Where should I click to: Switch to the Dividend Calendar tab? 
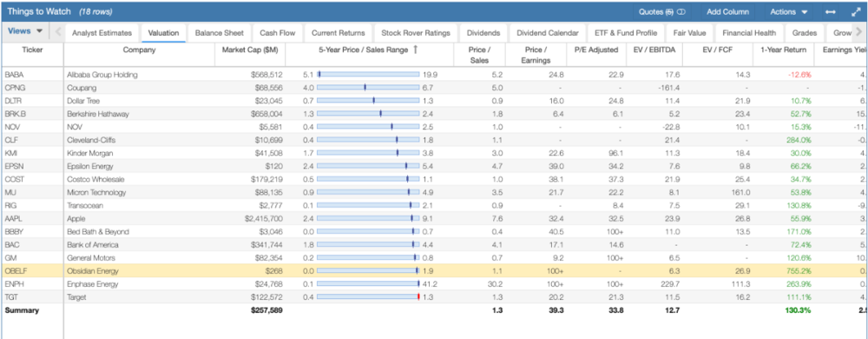(x=547, y=33)
